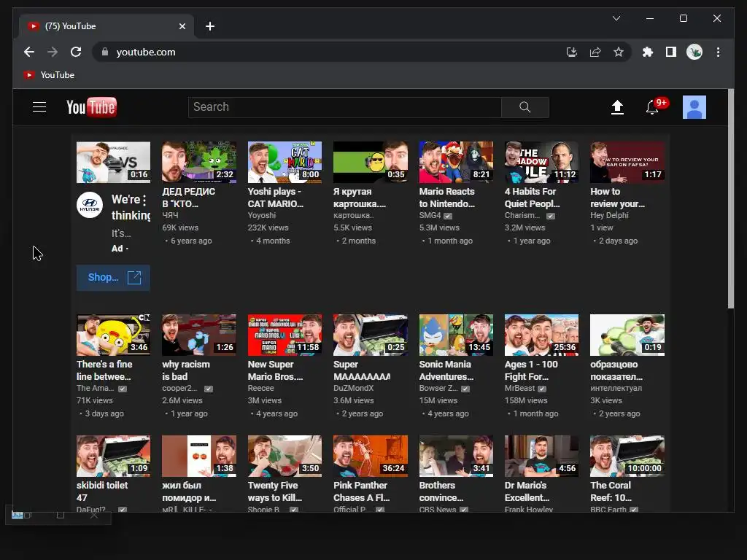
Task: Click 'Mario Reacts to Nintendo...' title
Action: [x=447, y=198]
